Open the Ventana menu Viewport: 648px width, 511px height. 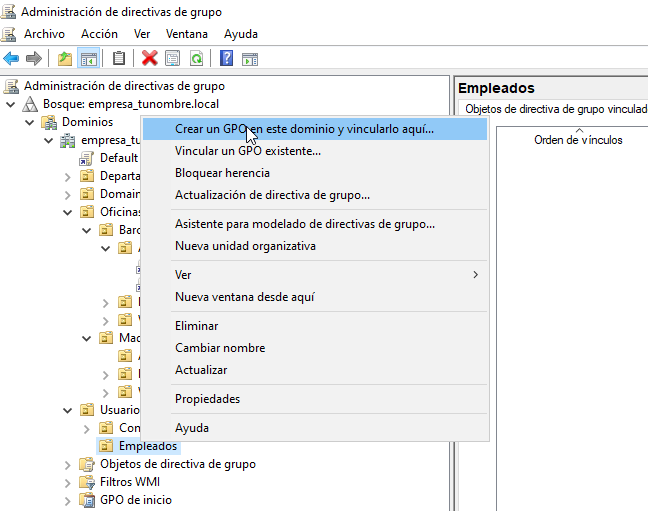pos(187,34)
